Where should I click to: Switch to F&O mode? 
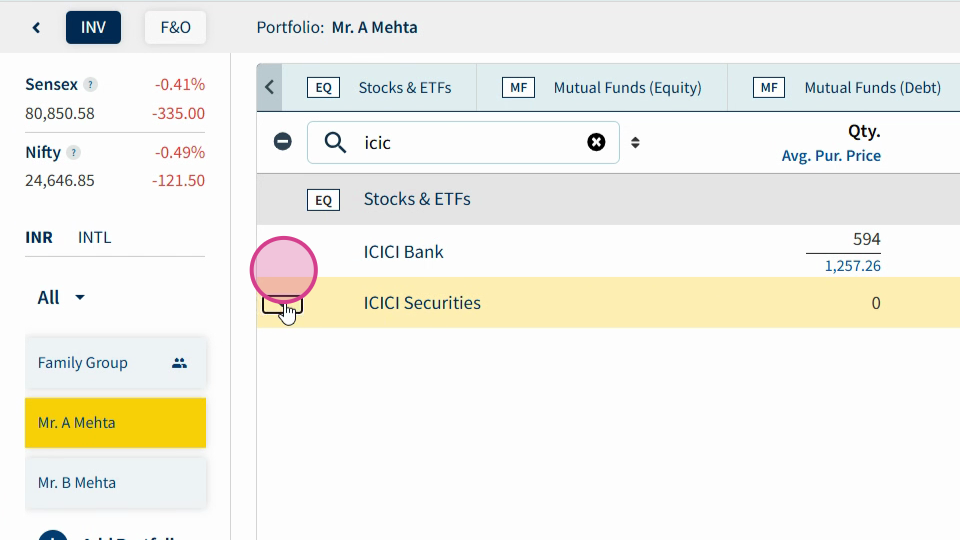(x=176, y=28)
